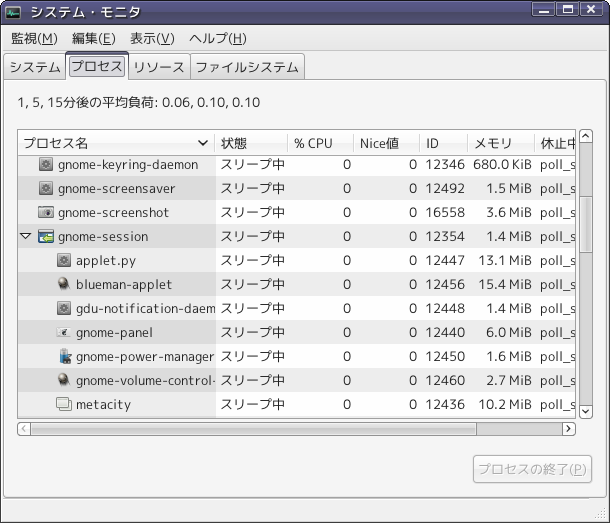Click the blueman-applet icon
The height and width of the screenshot is (523, 610).
tap(64, 284)
